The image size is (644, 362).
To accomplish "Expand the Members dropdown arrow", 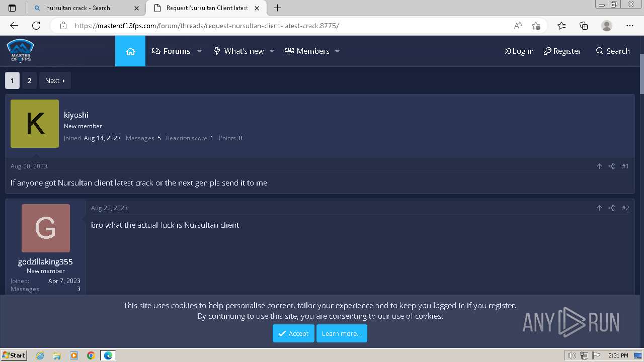I will tap(337, 51).
